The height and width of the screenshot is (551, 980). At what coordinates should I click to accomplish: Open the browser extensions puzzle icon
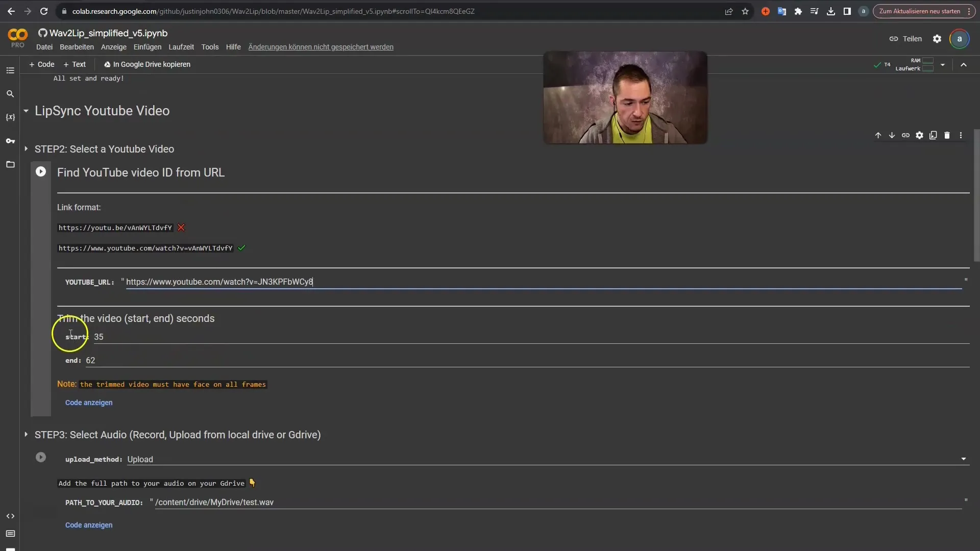[798, 11]
